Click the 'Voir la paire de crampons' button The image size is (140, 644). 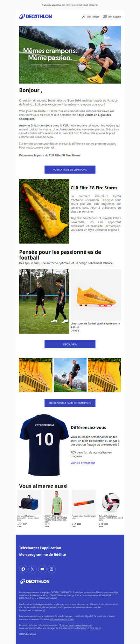[x=70, y=170]
